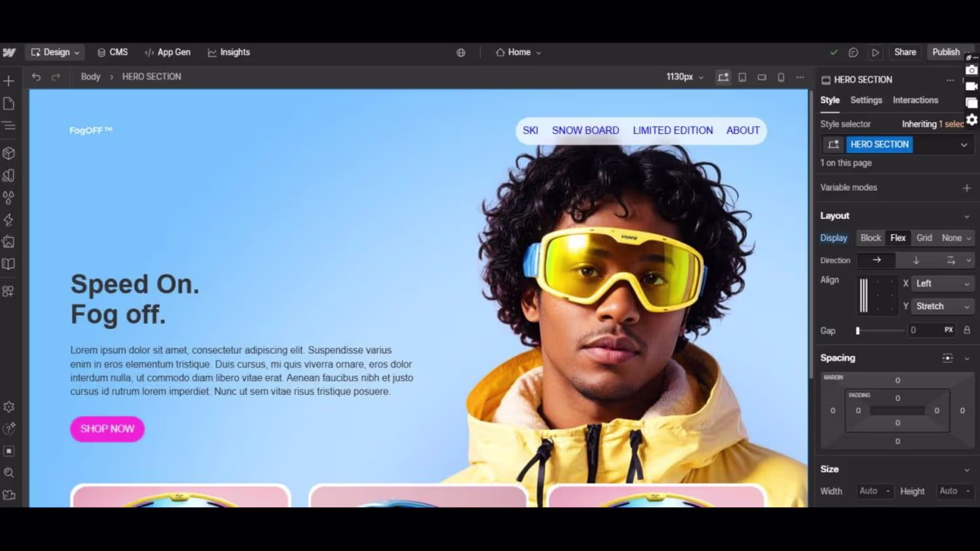980x551 pixels.
Task: Open the Align X Left dropdown
Action: pos(942,283)
